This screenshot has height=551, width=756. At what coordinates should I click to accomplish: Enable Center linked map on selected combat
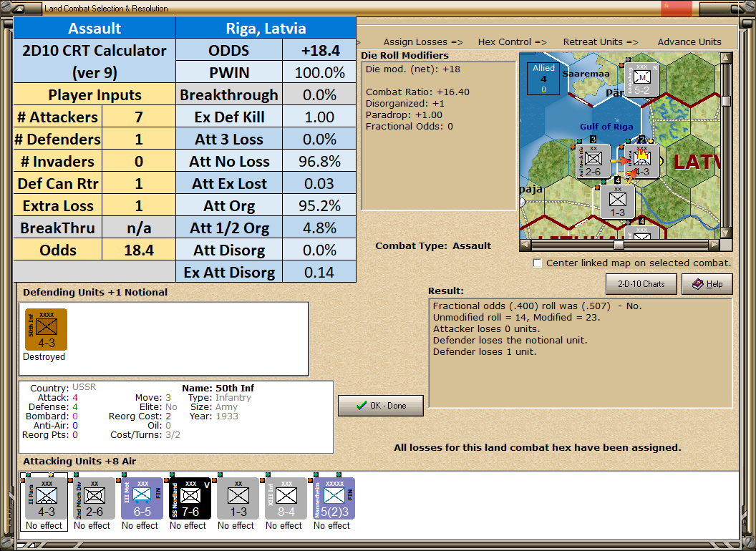pos(537,263)
